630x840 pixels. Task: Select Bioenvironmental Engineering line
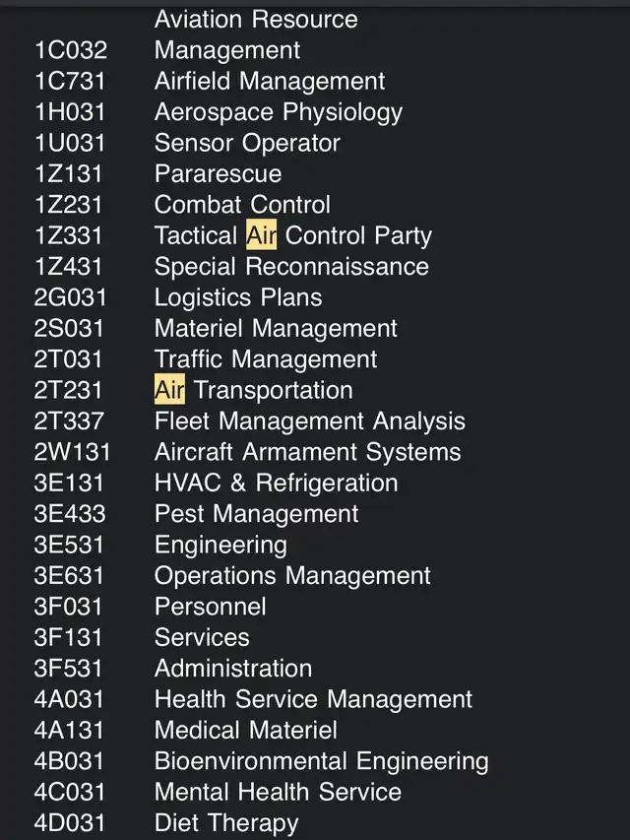pos(262,761)
